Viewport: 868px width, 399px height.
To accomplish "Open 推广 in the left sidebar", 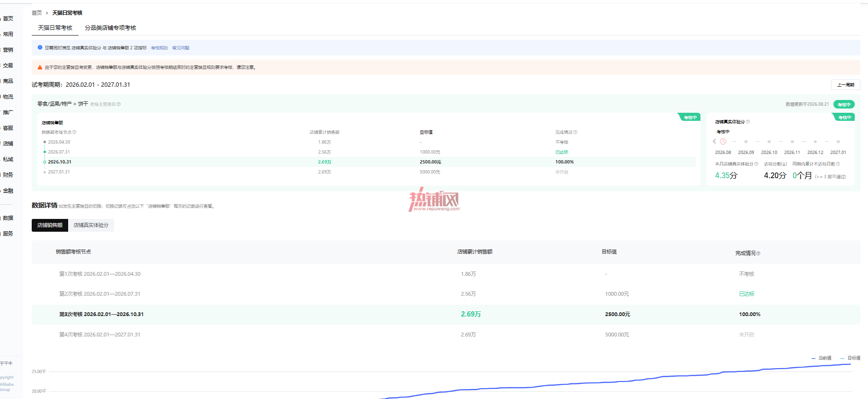I will [x=8, y=112].
